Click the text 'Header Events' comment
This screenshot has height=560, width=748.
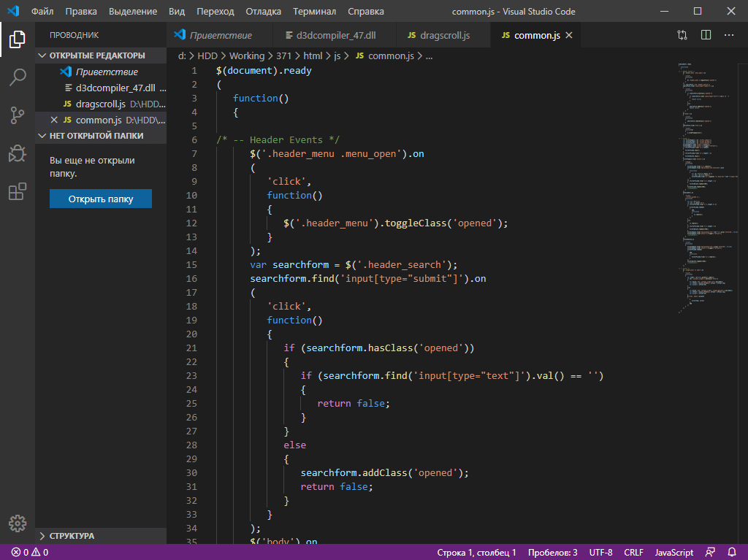click(286, 139)
